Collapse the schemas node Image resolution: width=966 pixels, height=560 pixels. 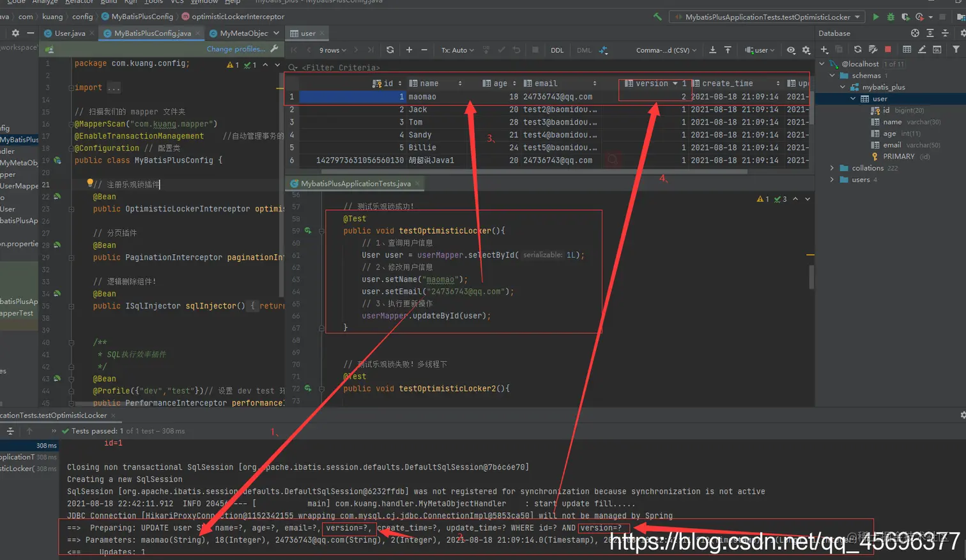pos(832,75)
